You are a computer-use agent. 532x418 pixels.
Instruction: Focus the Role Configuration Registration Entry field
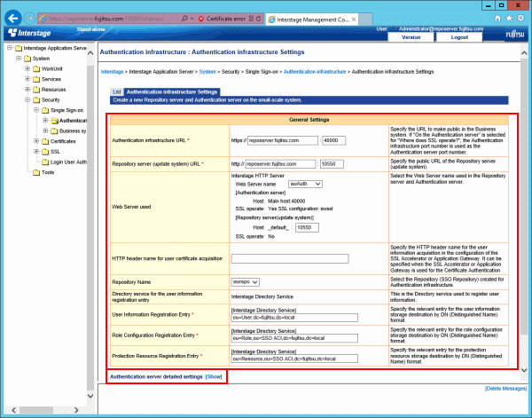coord(294,338)
